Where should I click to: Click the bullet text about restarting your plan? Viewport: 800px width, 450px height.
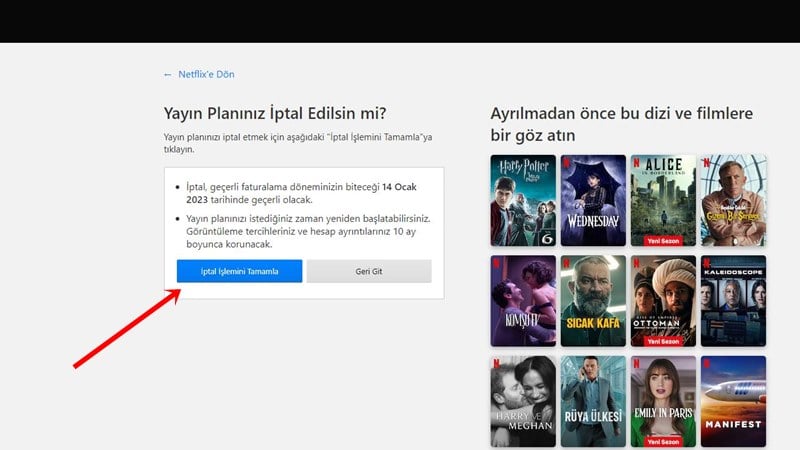[308, 231]
